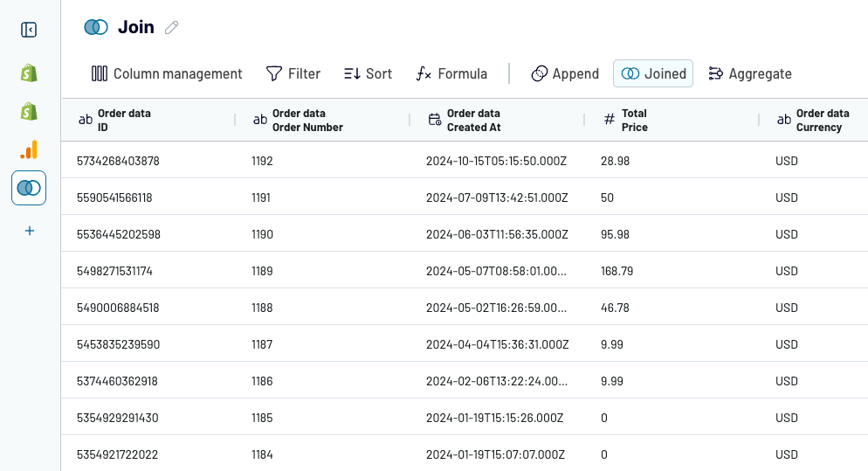This screenshot has height=471, width=868.
Task: Select the Join step icon in sidebar
Action: click(x=29, y=188)
